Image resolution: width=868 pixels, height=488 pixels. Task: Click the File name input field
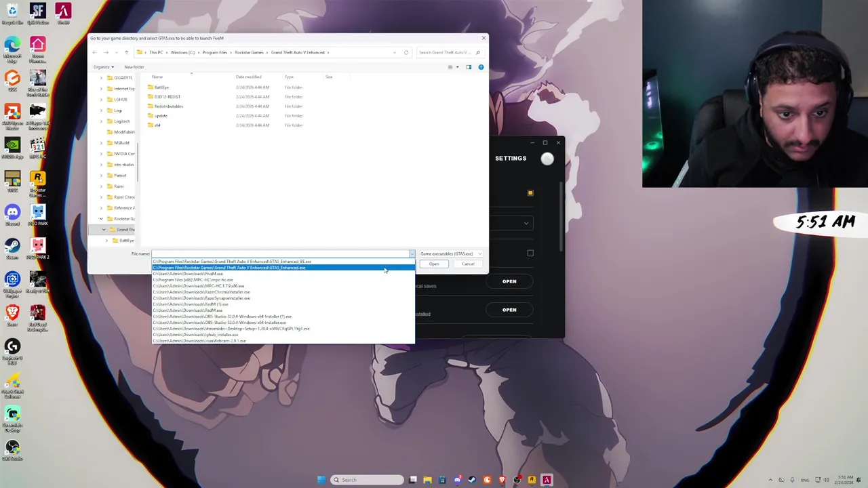point(280,253)
